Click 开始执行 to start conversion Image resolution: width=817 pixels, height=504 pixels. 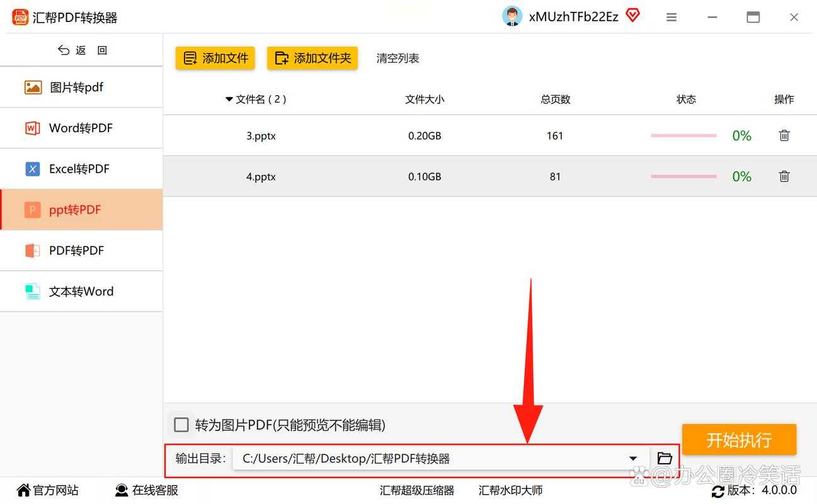click(739, 440)
